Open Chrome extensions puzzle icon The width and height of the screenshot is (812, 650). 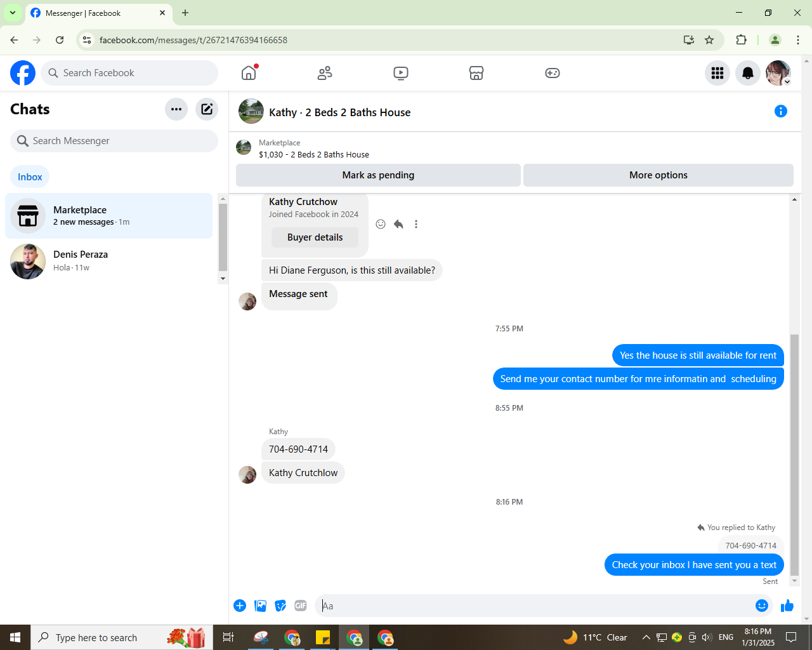741,40
